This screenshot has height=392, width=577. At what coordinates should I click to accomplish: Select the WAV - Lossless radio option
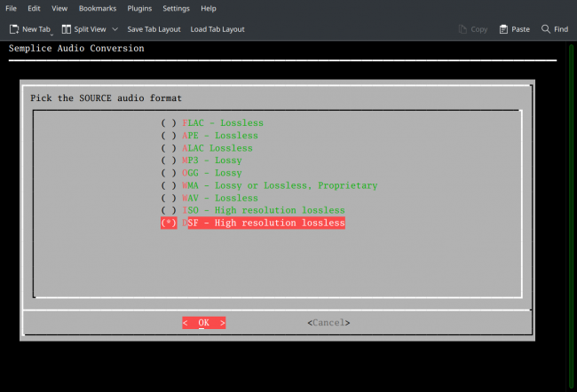[169, 198]
